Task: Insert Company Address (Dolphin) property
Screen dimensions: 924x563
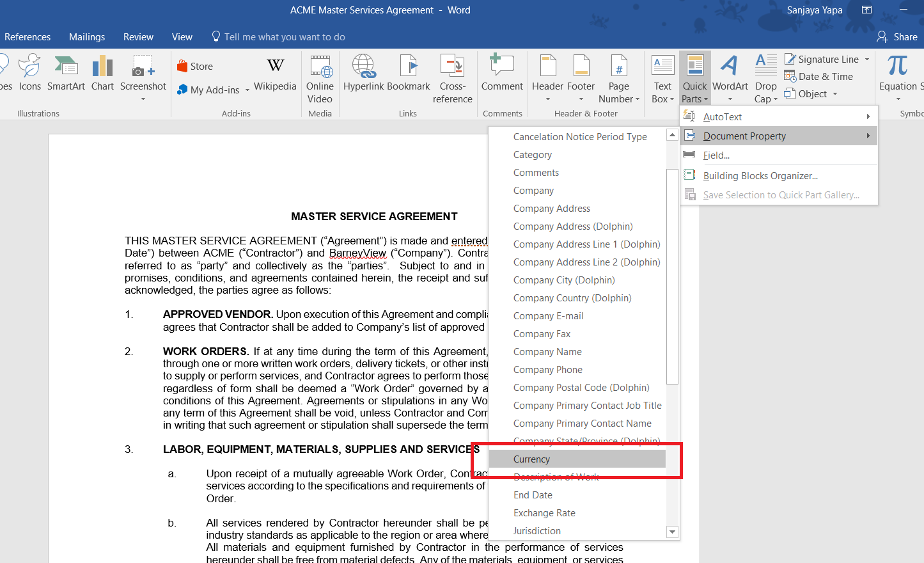Action: click(x=577, y=226)
